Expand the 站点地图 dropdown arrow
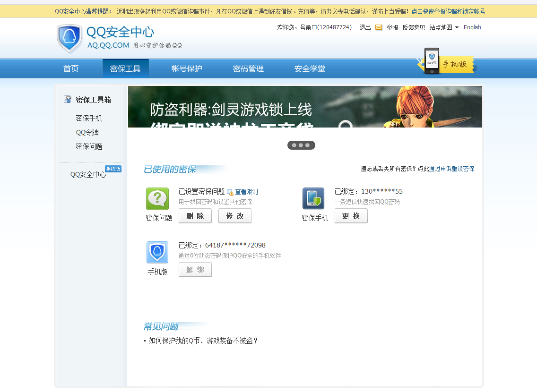Viewport: 537px width, 392px height. (457, 27)
